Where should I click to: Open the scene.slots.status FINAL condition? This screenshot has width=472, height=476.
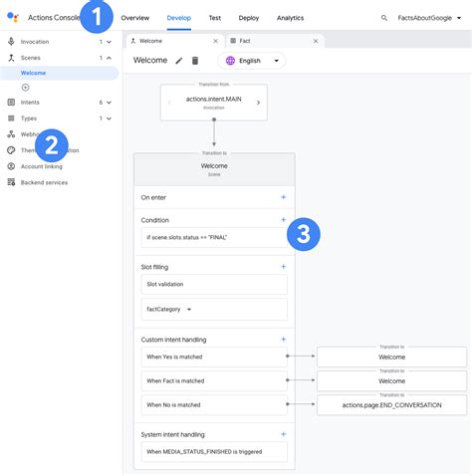click(x=214, y=238)
